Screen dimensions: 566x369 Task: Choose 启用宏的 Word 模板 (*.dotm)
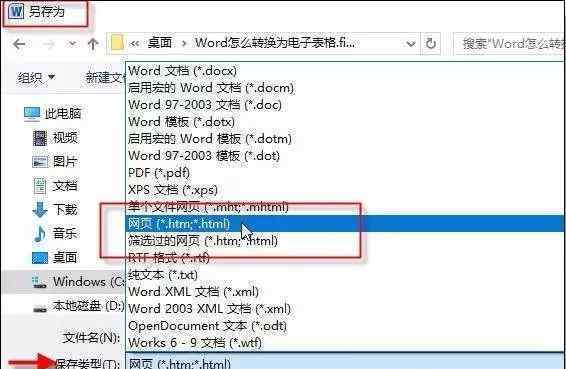click(345, 139)
